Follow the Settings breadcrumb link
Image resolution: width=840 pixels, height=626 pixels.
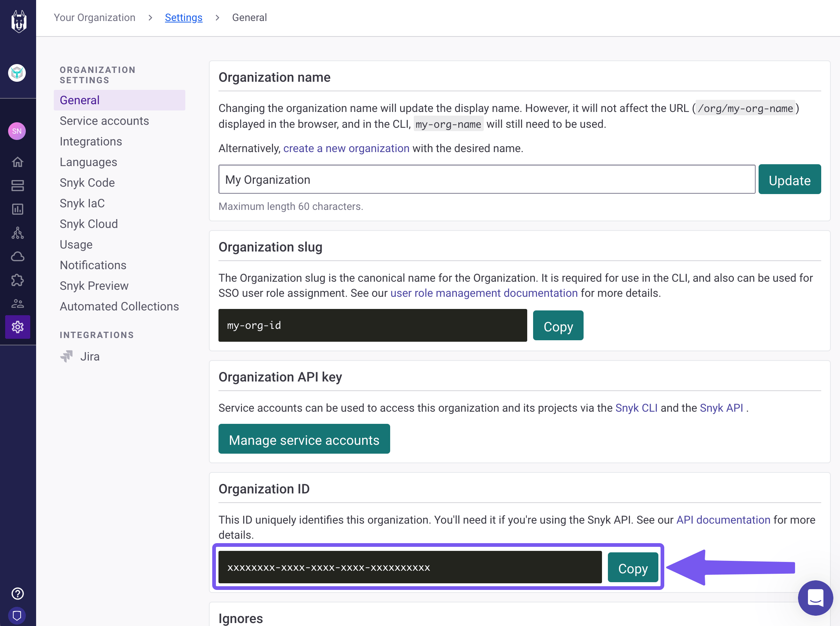point(183,17)
